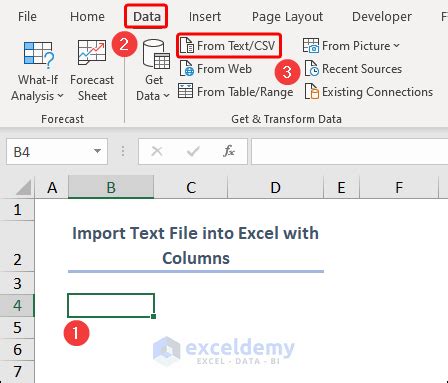Select row 3 header
Viewport: 448px width, 383px height.
pos(17,283)
